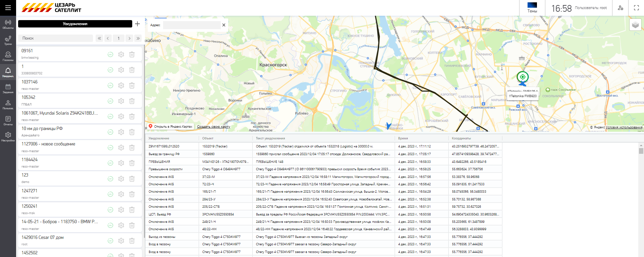Select row ЦСП, Выезд РФ
The height and width of the screenshot is (257, 644).
324,214
